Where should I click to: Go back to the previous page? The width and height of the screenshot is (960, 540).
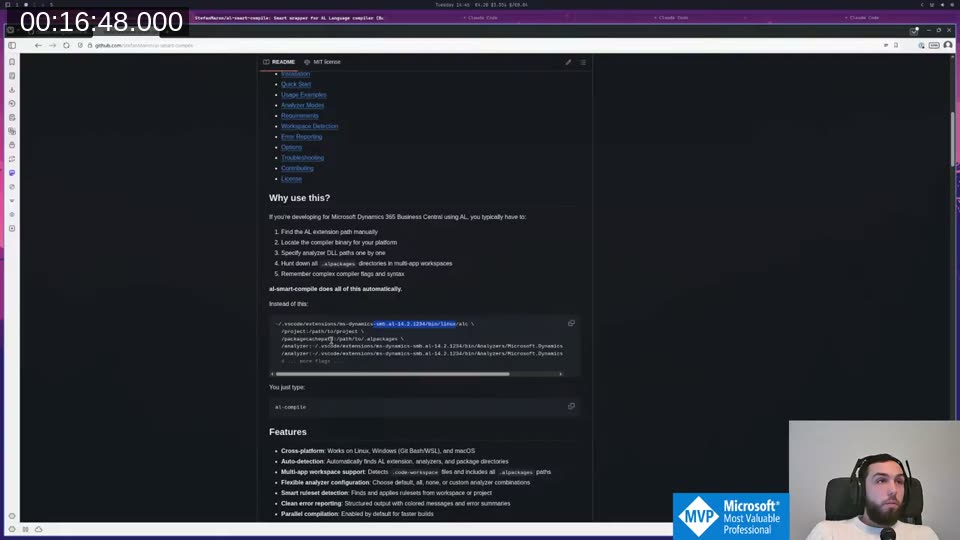(x=38, y=45)
